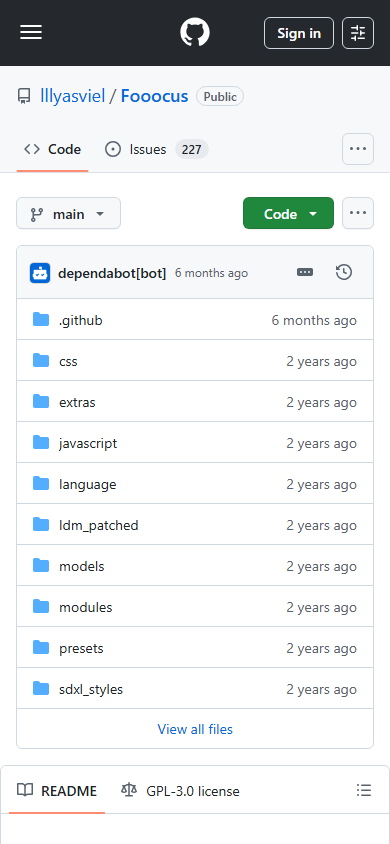This screenshot has width=390, height=844.
Task: Click the dependabot avatar icon
Action: (40, 273)
